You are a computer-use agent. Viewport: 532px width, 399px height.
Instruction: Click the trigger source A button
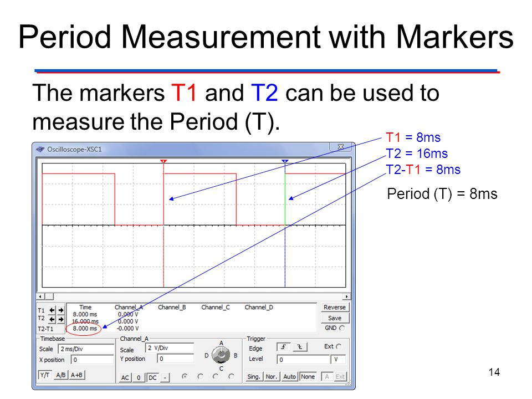coord(327,377)
